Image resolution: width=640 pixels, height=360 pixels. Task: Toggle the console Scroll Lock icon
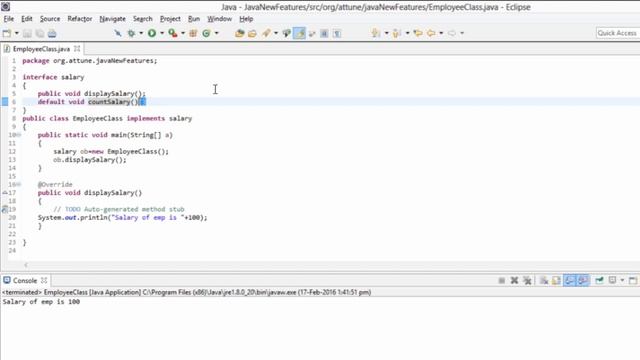click(x=556, y=280)
